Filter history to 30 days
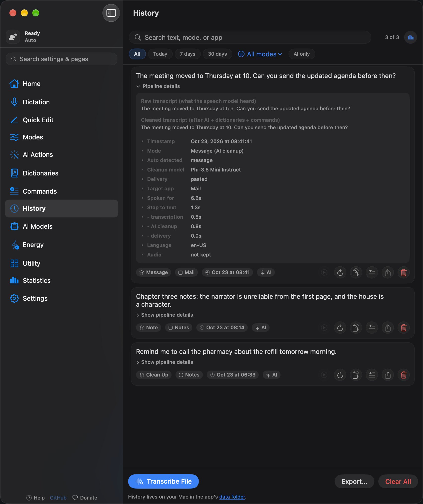The height and width of the screenshot is (504, 423). pos(217,54)
